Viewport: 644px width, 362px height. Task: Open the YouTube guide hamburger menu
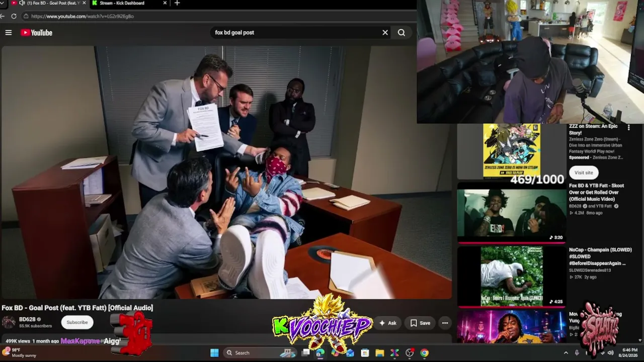[x=9, y=33]
